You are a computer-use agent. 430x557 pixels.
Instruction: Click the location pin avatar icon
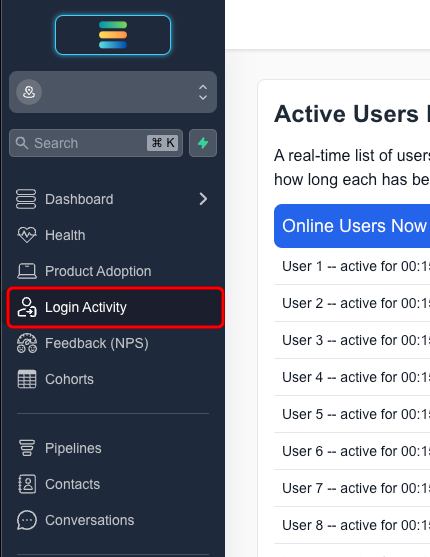coord(29,92)
